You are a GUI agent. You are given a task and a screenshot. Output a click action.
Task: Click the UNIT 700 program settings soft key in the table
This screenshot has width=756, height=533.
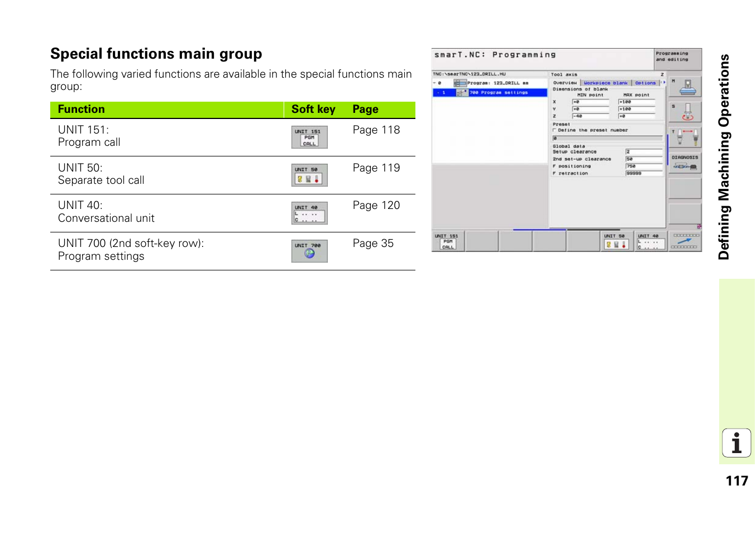309,251
